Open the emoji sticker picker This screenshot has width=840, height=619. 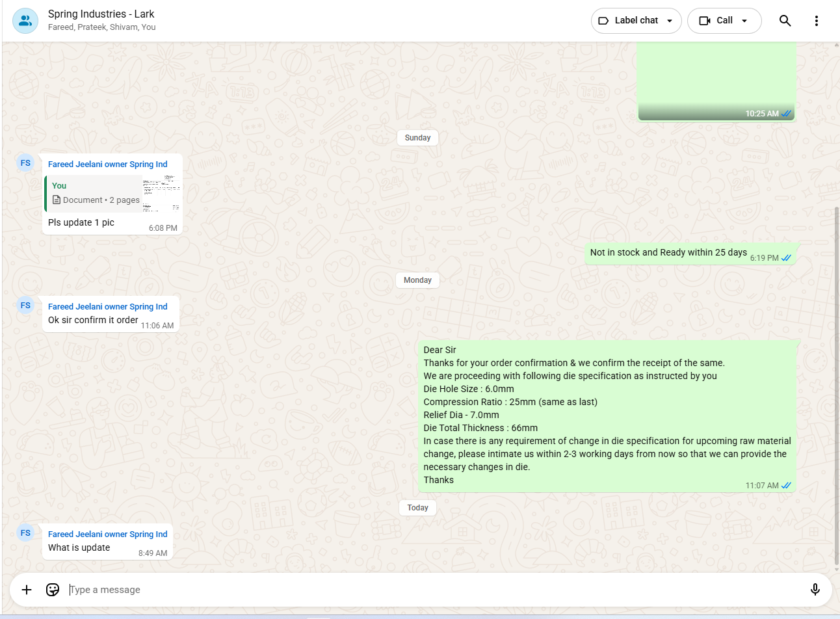(x=53, y=590)
